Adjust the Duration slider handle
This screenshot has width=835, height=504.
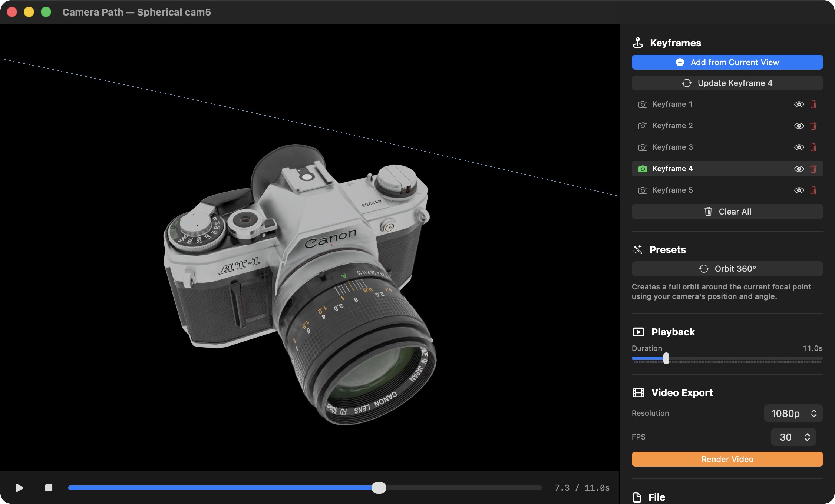tap(666, 358)
